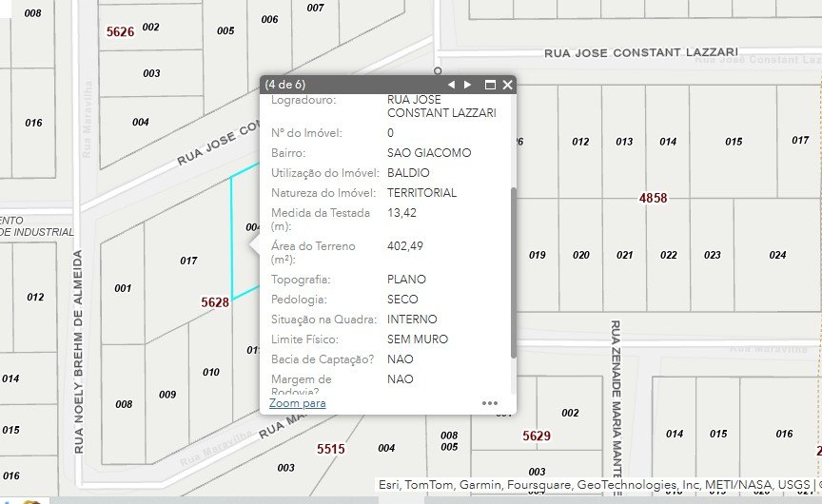The image size is (822, 504).
Task: Click block number label 5626
Action: coord(120,31)
